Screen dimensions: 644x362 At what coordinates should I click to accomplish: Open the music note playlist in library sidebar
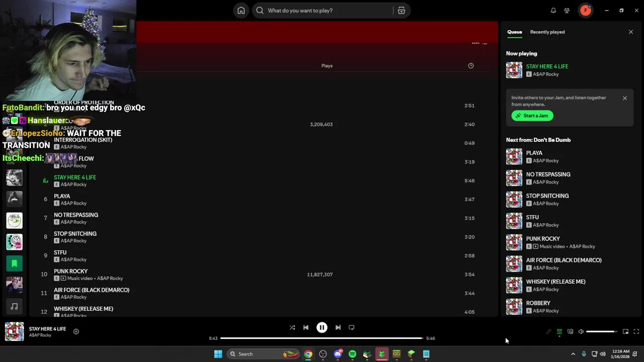tap(15, 306)
